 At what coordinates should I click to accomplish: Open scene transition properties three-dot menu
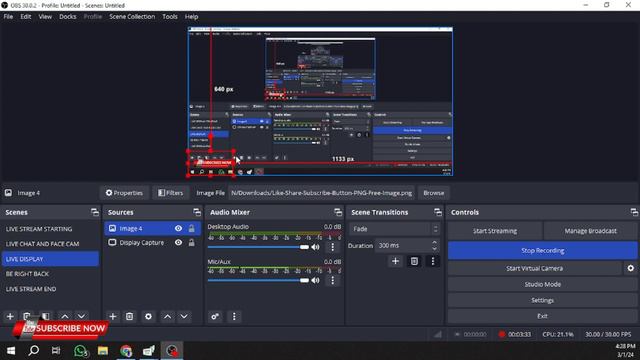pyautogui.click(x=433, y=261)
